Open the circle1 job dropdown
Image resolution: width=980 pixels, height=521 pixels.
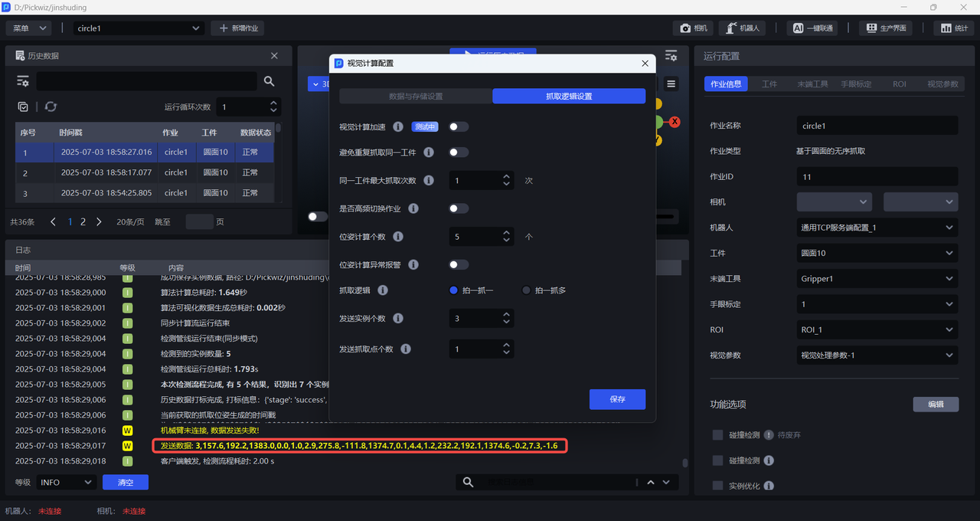(139, 28)
